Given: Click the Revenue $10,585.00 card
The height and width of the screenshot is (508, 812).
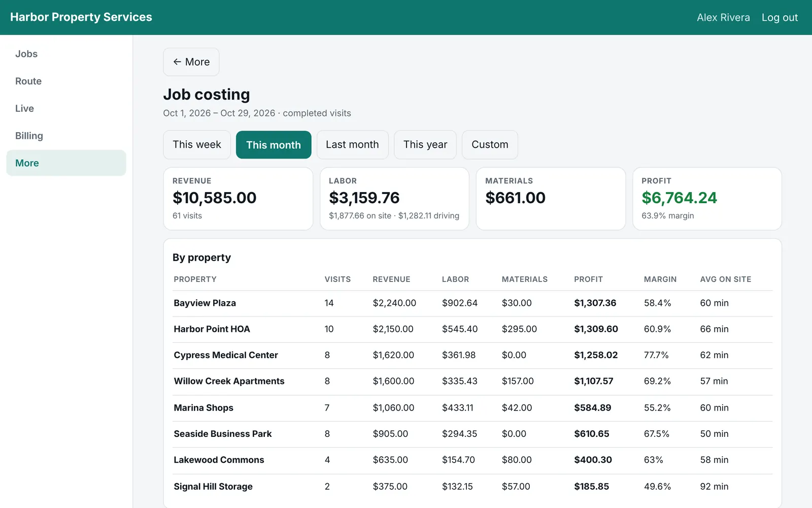Looking at the screenshot, I should point(238,199).
